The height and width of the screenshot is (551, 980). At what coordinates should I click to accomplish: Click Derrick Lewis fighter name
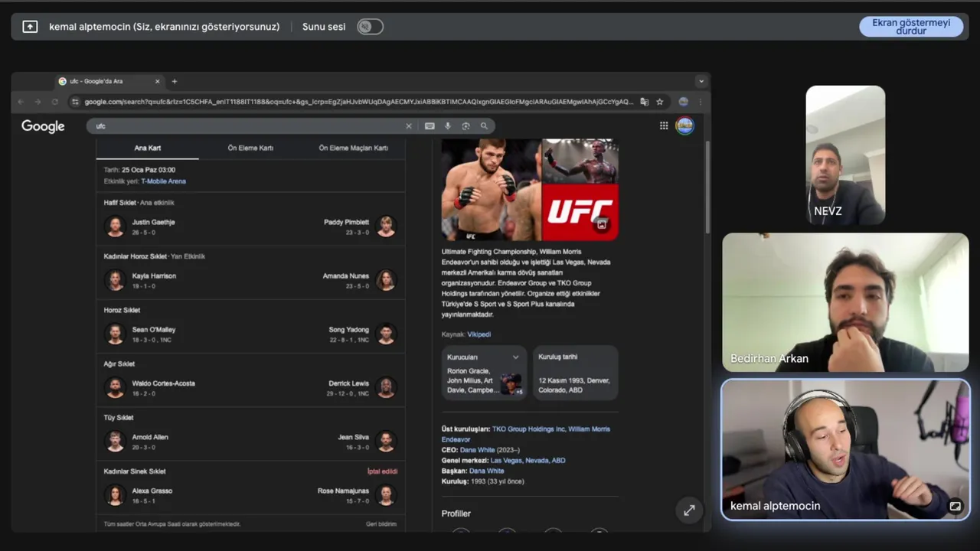click(349, 383)
